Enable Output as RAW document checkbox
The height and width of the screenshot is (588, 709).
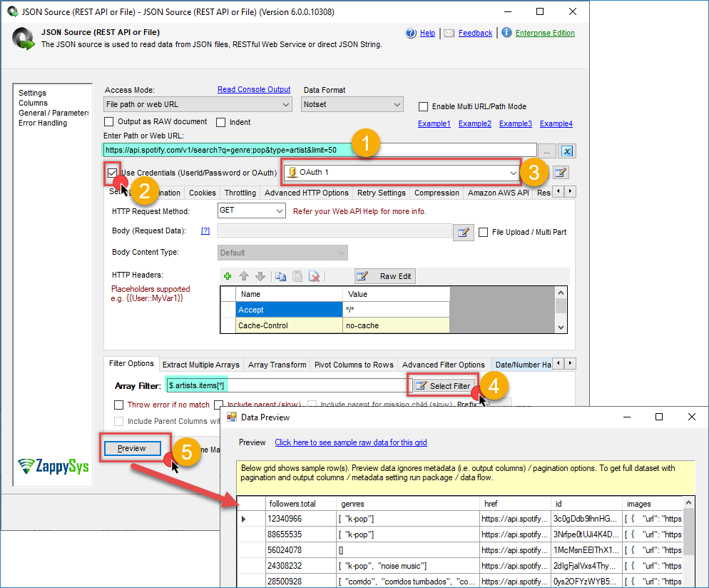click(x=108, y=122)
